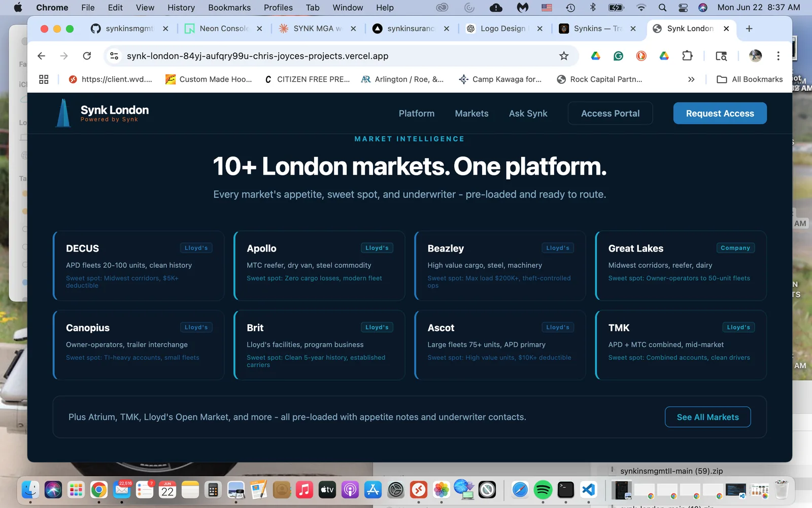Open Finder from the Dock
812x508 pixels.
pyautogui.click(x=30, y=490)
